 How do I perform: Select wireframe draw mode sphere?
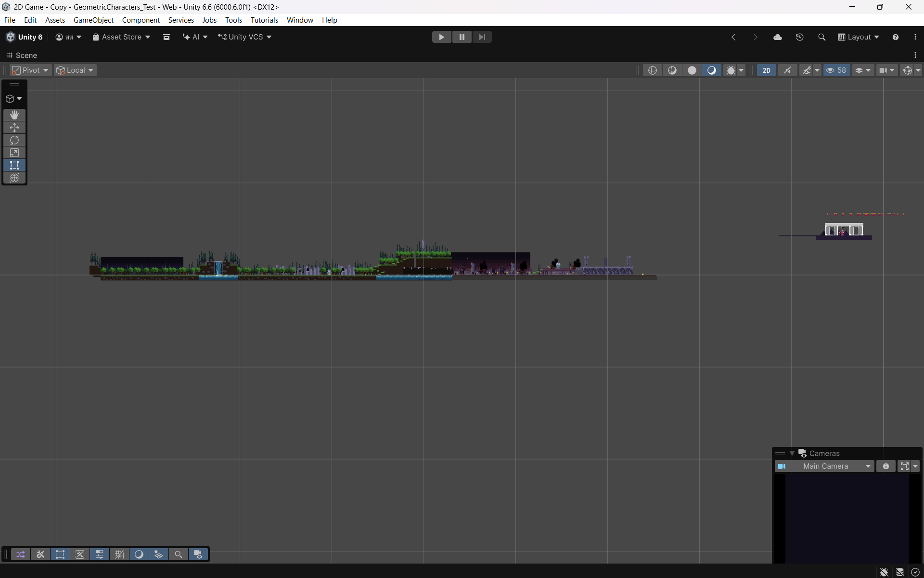pyautogui.click(x=653, y=70)
